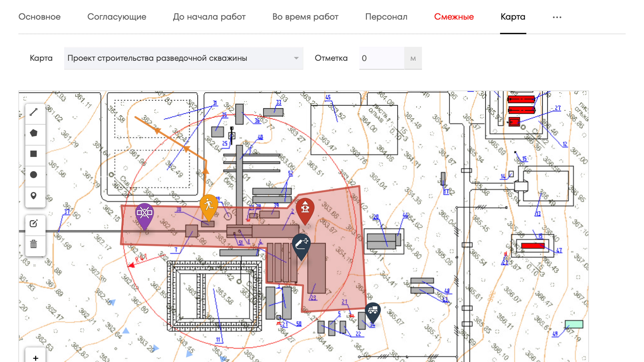Screen dimensions: 644x362
Task: Select the rectangle drawing tool
Action: pyautogui.click(x=34, y=154)
